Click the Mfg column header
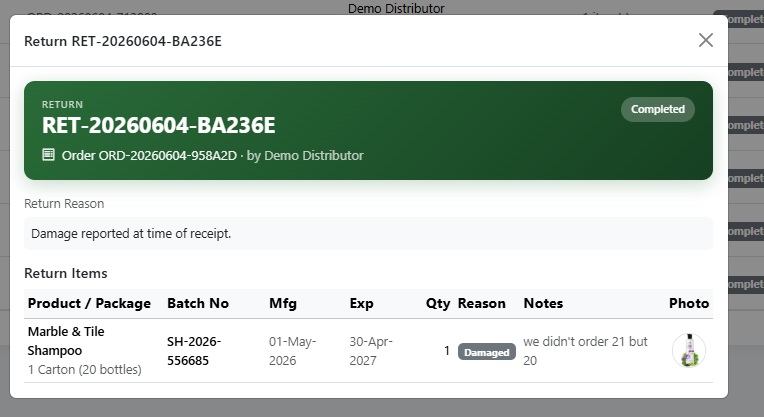 point(283,303)
